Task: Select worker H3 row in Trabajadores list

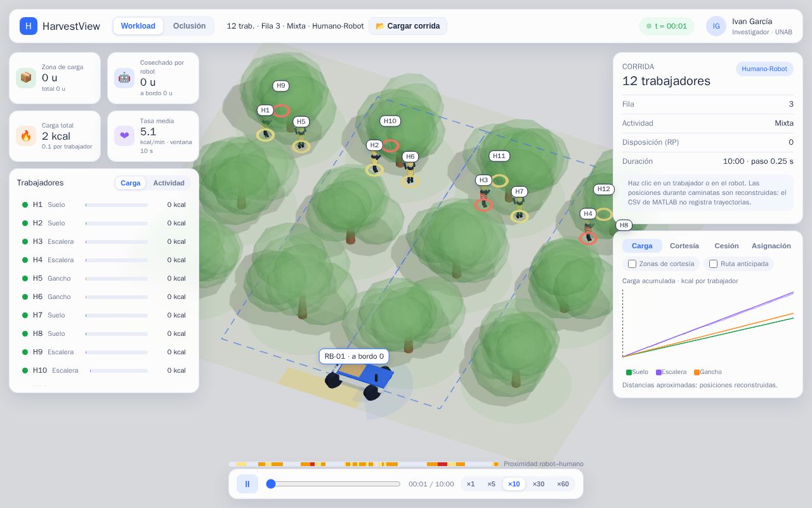Action: 104,241
